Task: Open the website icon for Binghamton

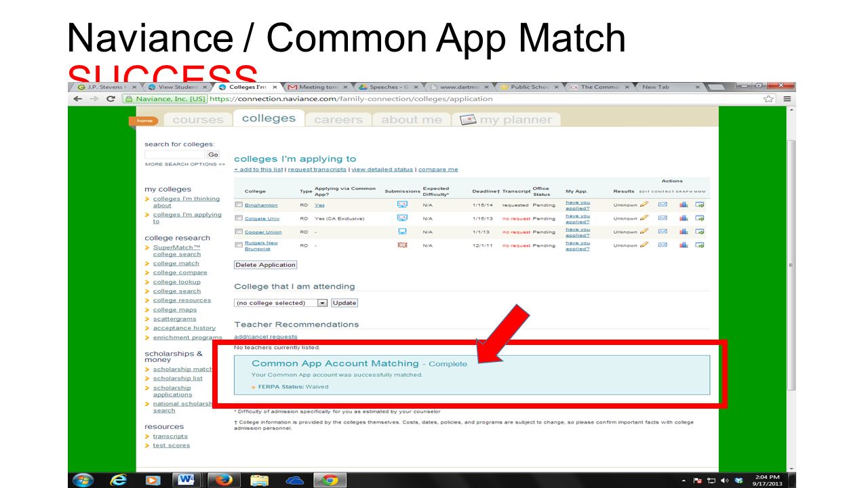Action: (x=700, y=205)
